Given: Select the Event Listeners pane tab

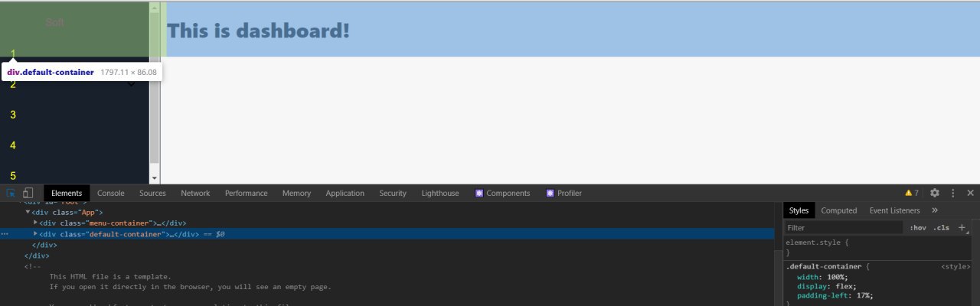Looking at the screenshot, I should pos(895,210).
